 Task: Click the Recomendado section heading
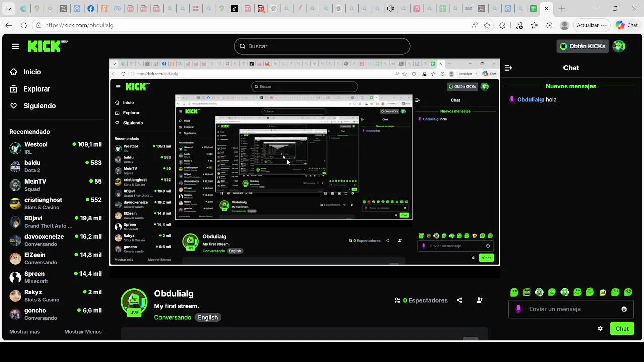point(30,132)
